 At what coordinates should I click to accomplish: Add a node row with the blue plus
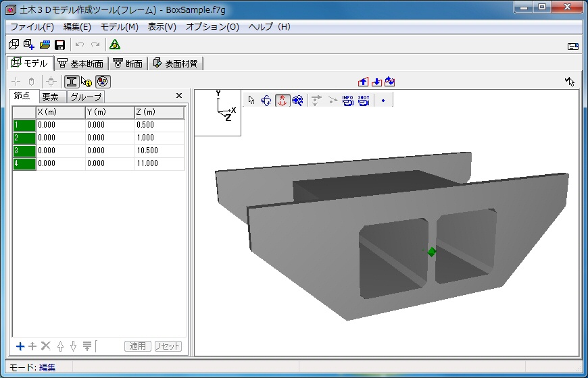pos(20,346)
